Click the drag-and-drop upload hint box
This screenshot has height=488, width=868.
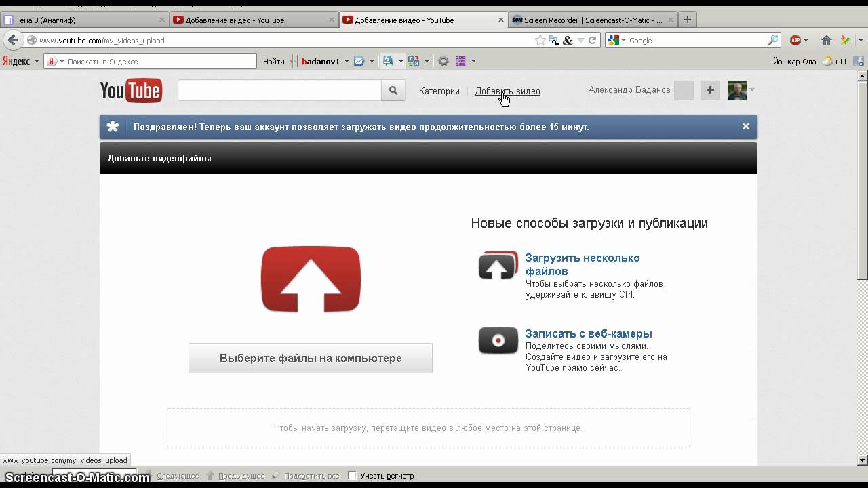(x=428, y=428)
